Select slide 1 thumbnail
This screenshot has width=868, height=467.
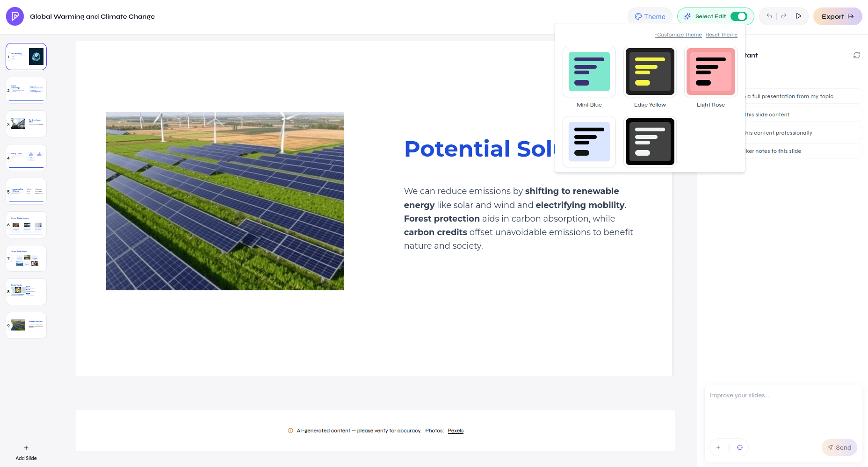tap(26, 57)
